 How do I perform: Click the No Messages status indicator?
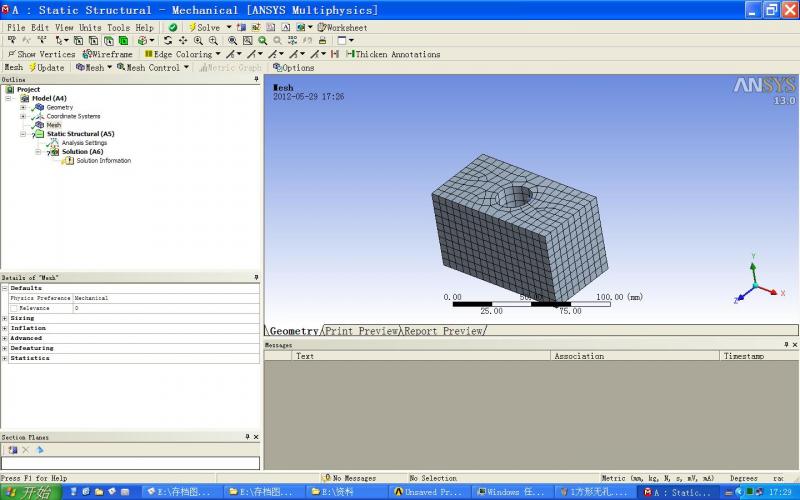coord(350,478)
